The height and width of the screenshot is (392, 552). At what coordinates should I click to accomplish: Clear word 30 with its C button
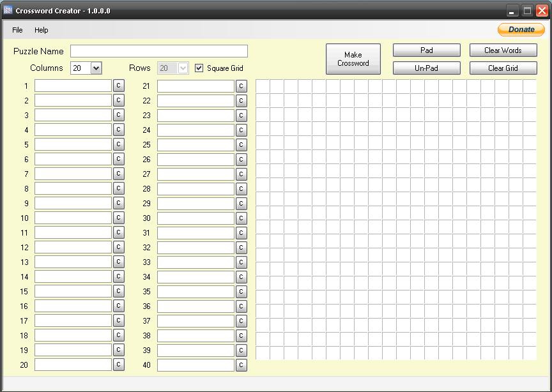pos(241,218)
